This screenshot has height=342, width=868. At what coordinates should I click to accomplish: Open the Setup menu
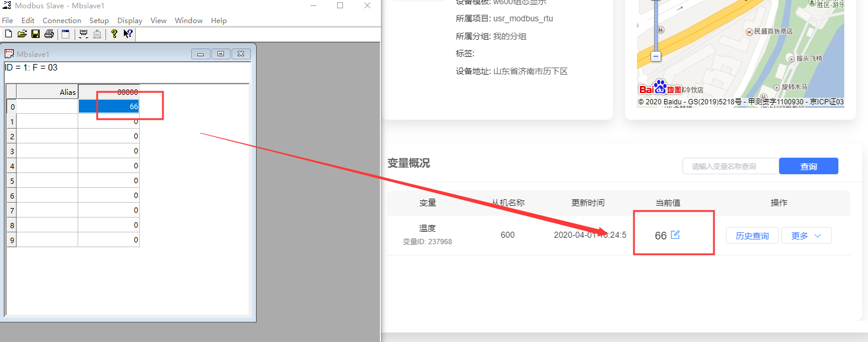[99, 21]
